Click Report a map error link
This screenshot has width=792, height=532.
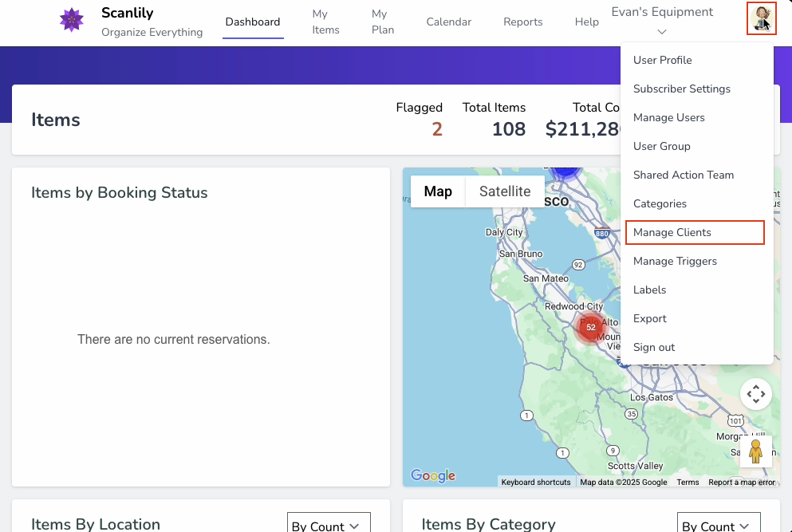point(742,482)
